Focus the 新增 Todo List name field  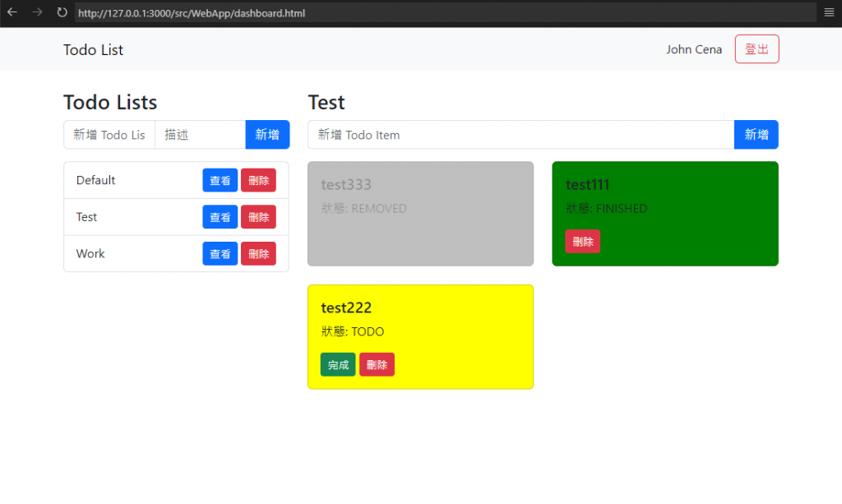click(x=109, y=135)
